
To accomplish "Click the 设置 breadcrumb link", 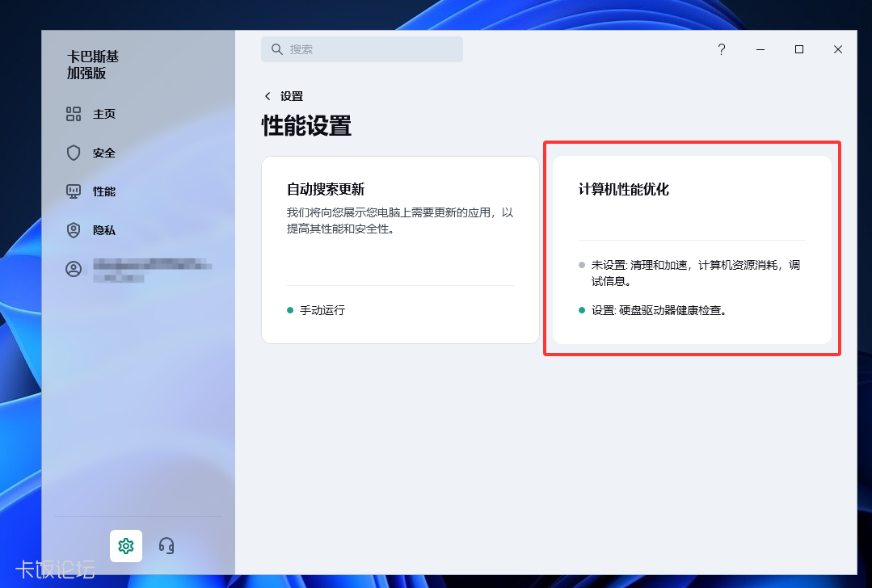I will (x=292, y=96).
